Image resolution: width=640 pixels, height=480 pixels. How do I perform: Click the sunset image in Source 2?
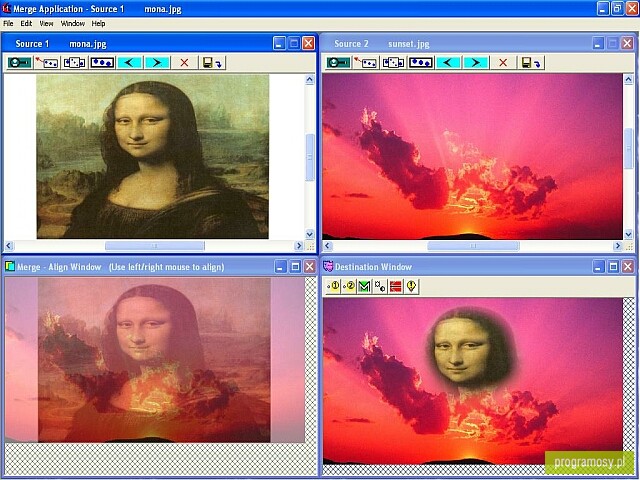tap(472, 156)
